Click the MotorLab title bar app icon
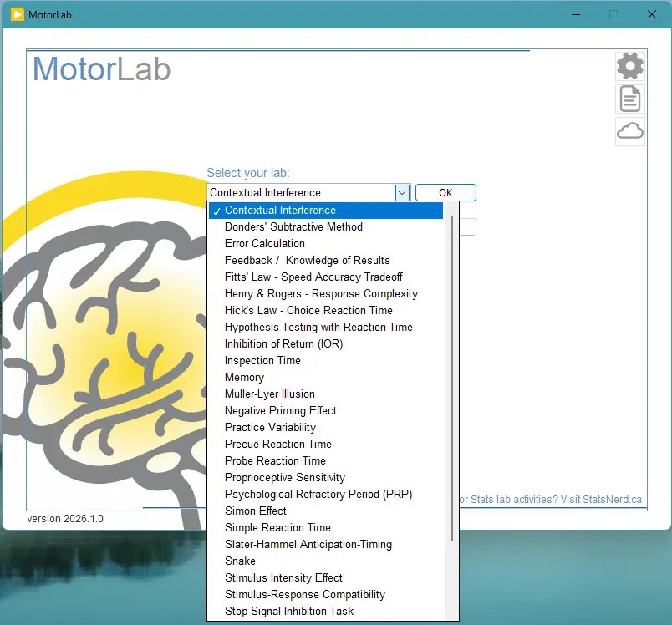This screenshot has height=625, width=672. (x=18, y=14)
